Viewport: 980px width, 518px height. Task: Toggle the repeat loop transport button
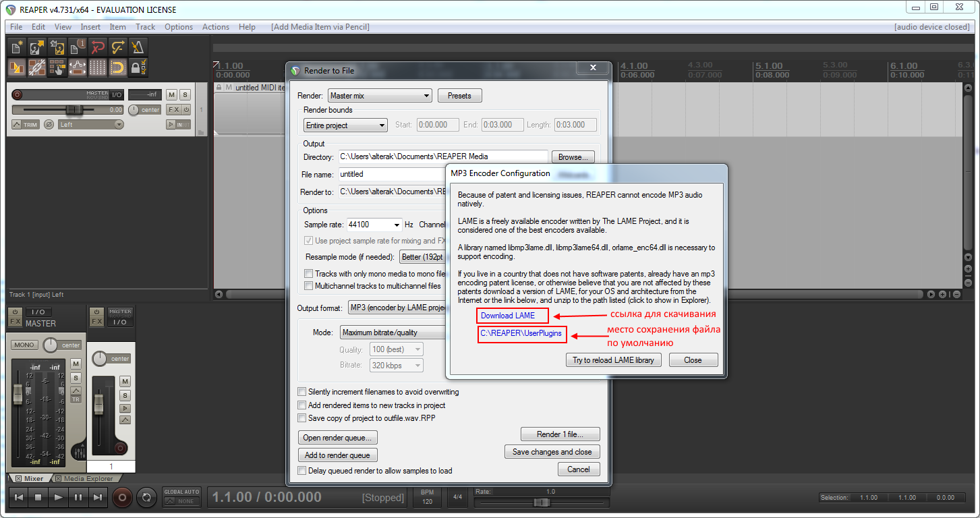tap(146, 498)
